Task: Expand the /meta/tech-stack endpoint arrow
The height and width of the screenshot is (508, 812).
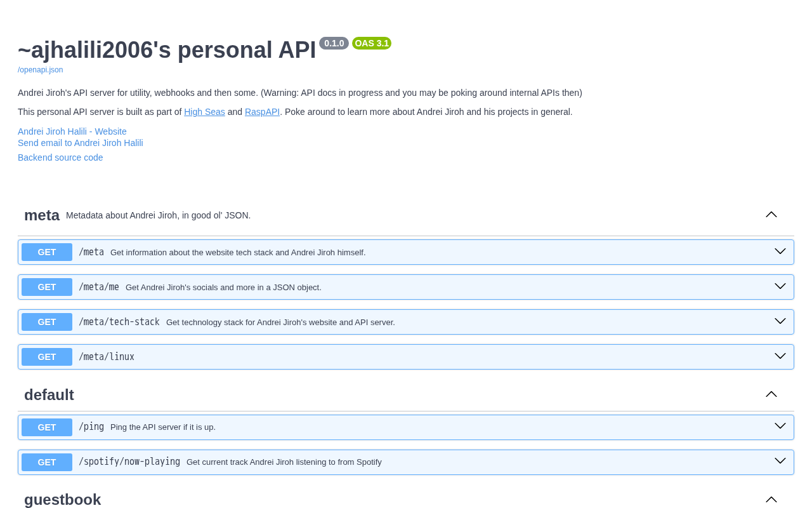Action: (780, 321)
